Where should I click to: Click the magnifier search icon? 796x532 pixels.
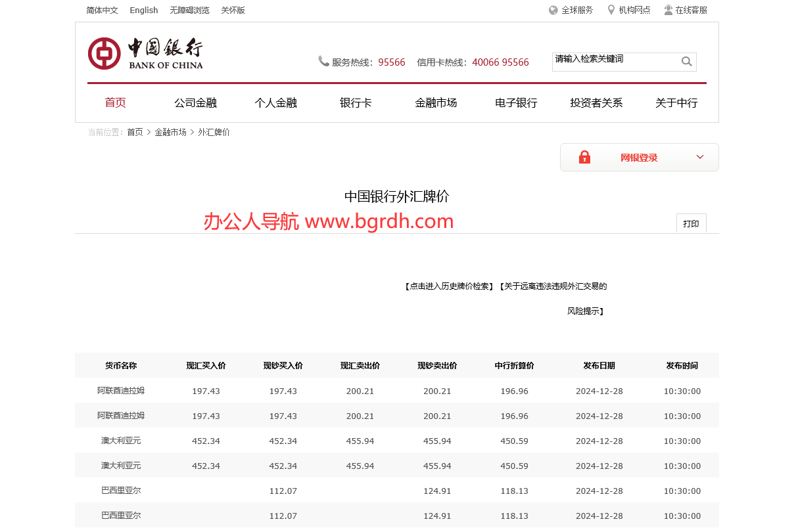687,61
